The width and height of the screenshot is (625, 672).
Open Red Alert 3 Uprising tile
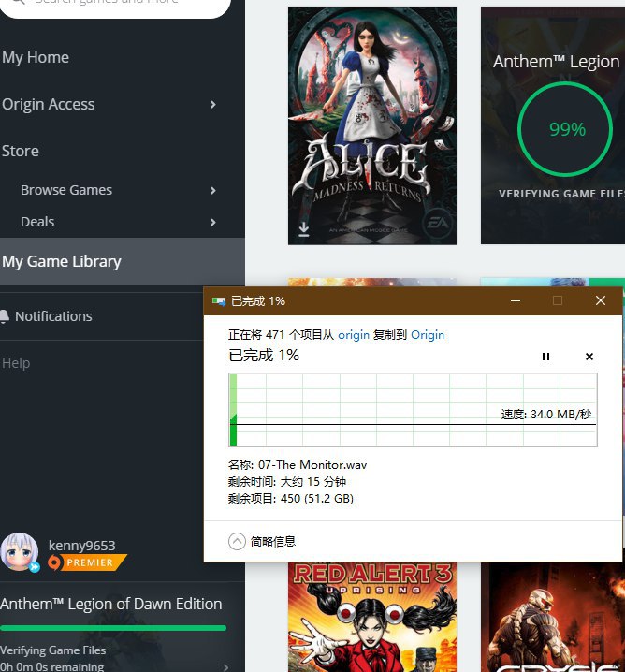coord(372,617)
